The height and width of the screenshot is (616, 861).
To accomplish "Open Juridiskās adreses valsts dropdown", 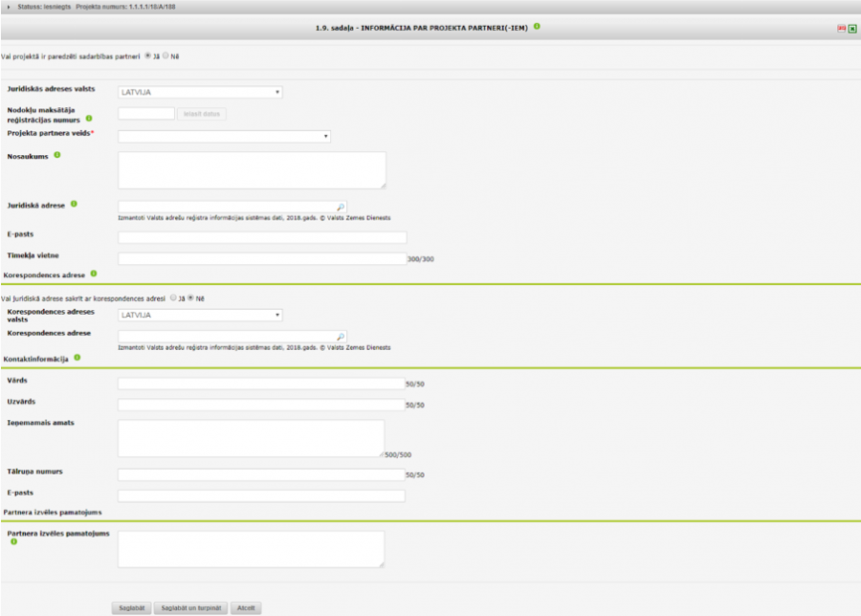I will [200, 93].
